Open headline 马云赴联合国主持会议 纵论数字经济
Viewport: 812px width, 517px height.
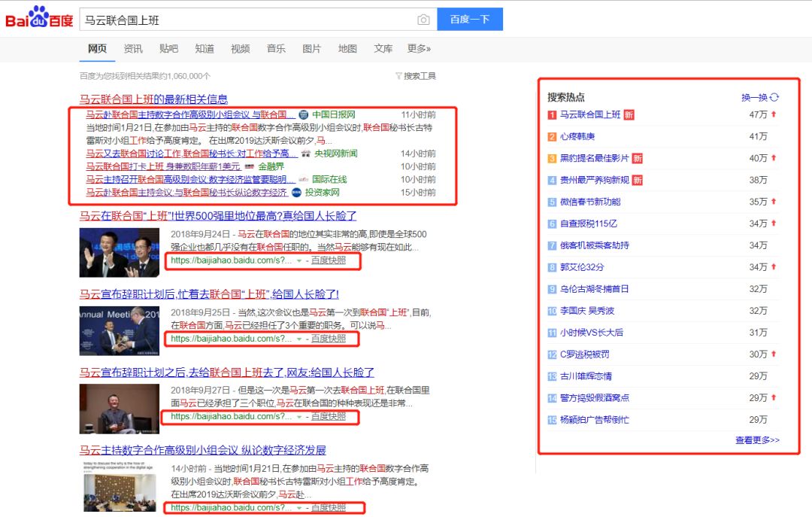click(186, 193)
